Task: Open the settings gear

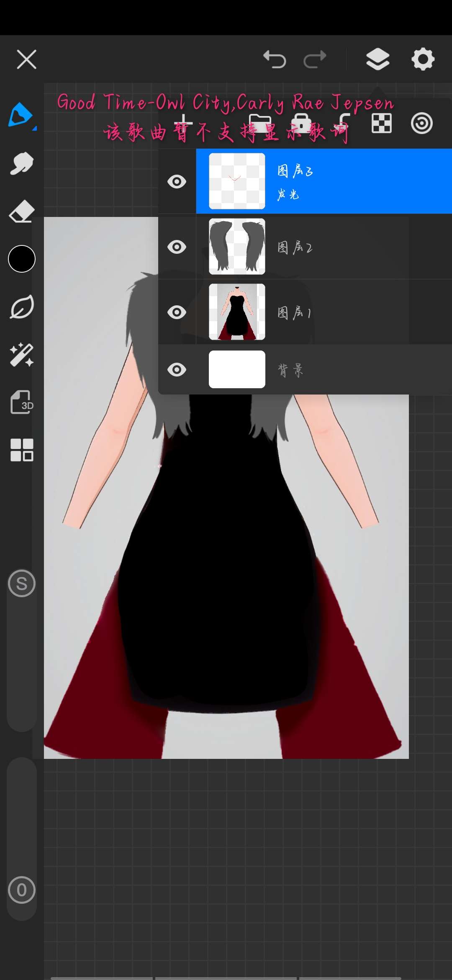Action: (423, 59)
